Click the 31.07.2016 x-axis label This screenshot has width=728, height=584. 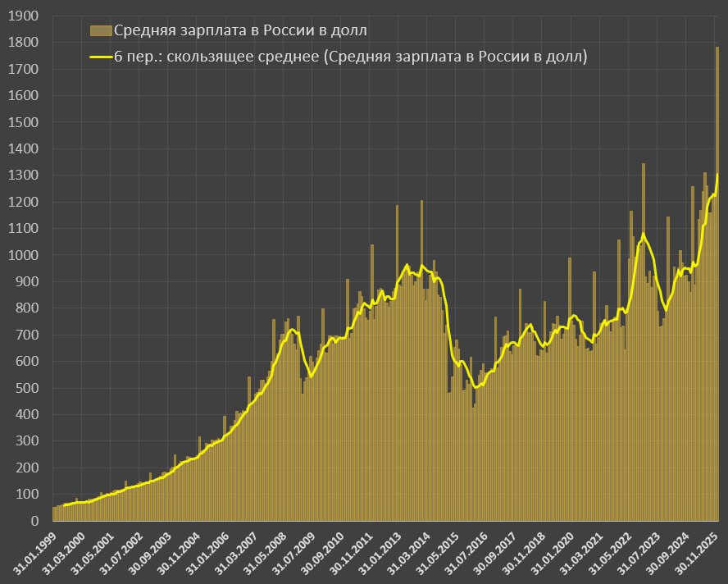click(x=469, y=553)
